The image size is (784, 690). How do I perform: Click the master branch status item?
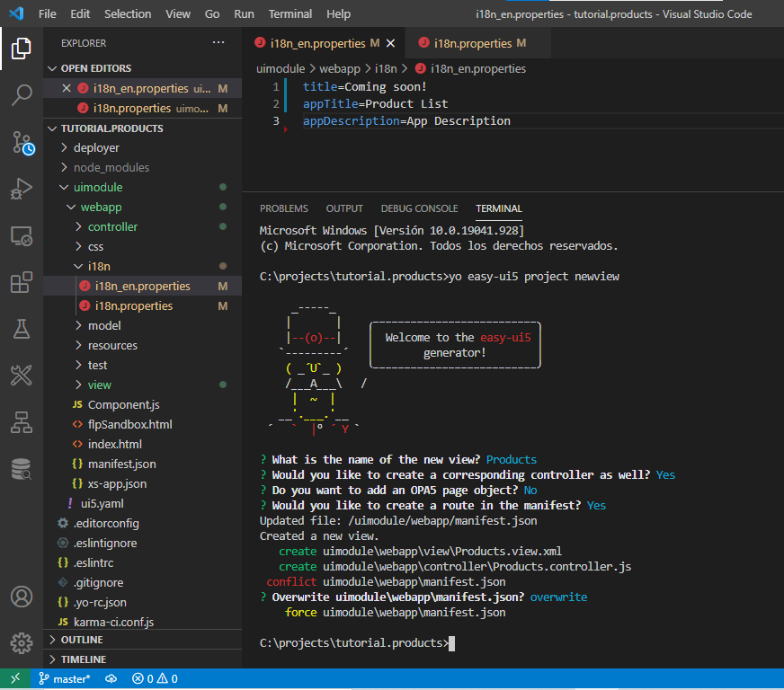click(x=64, y=679)
